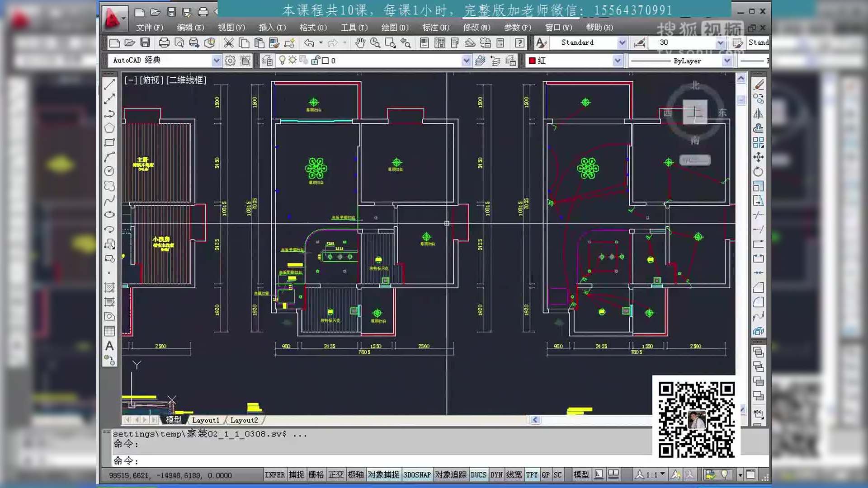Enable the 栅格 (Grid) display toggle
This screenshot has height=488, width=868.
[x=316, y=474]
